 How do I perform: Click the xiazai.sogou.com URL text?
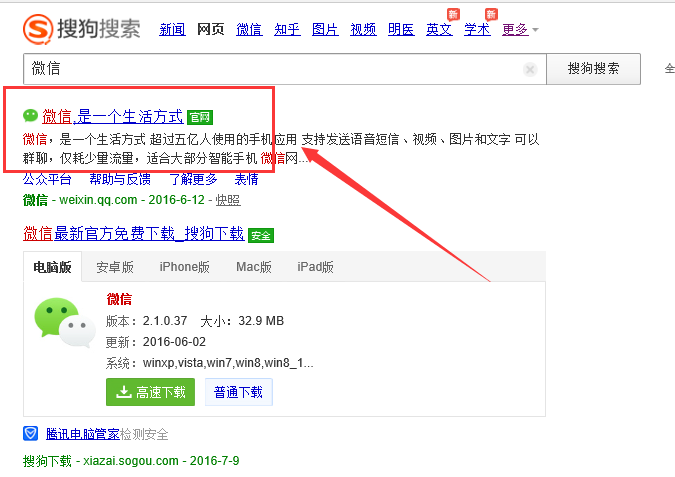pos(131,461)
